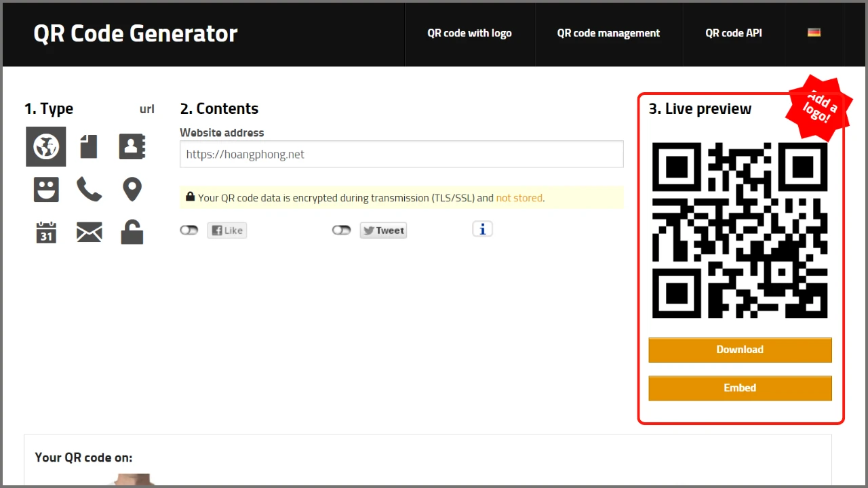Select the email envelope type icon
The image size is (868, 488).
(x=89, y=232)
